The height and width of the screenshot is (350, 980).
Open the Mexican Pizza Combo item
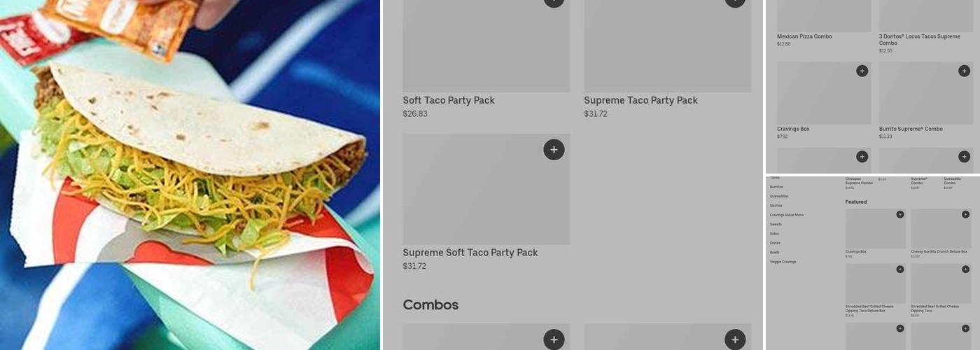coord(804,36)
